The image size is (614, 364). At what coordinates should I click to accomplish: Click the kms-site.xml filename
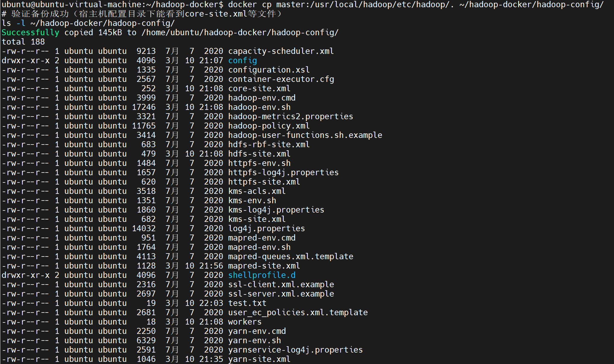(257, 219)
